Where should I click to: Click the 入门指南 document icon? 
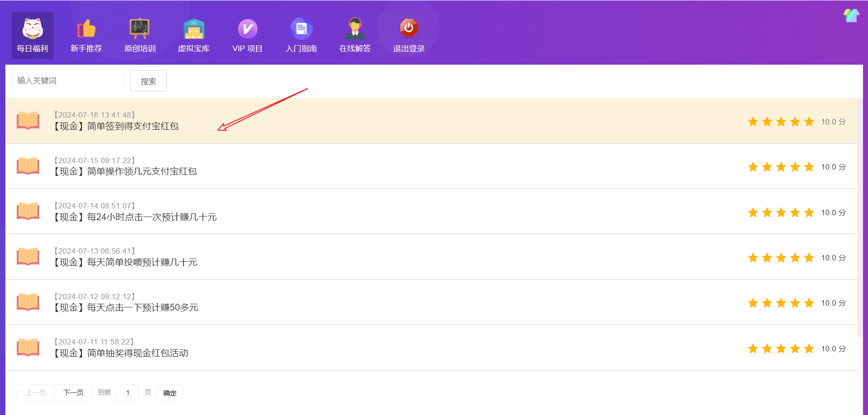[301, 29]
